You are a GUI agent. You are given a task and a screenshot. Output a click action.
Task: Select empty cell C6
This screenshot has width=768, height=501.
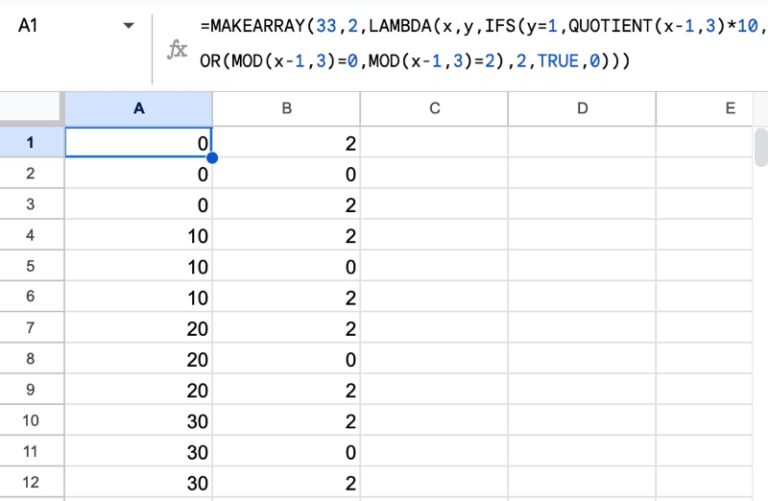click(x=434, y=297)
